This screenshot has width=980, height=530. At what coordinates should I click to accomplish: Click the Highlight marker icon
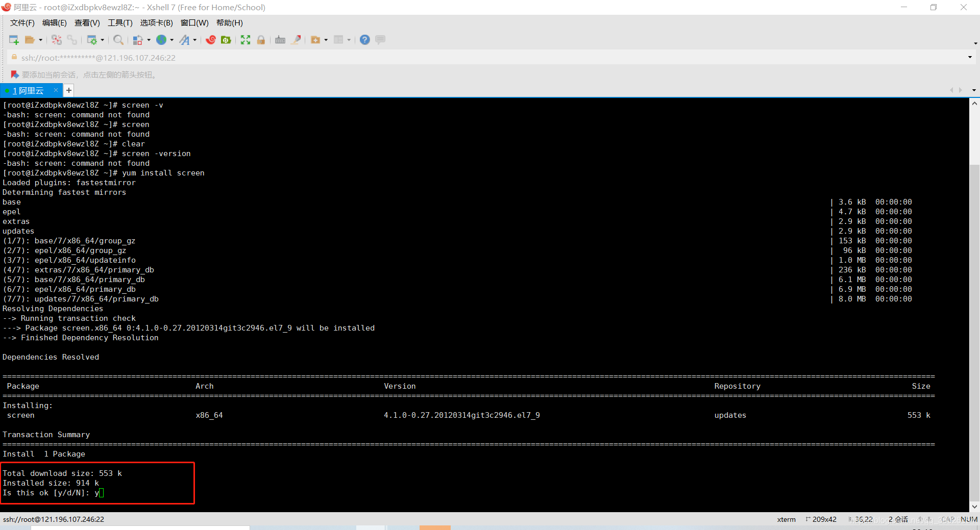(296, 40)
